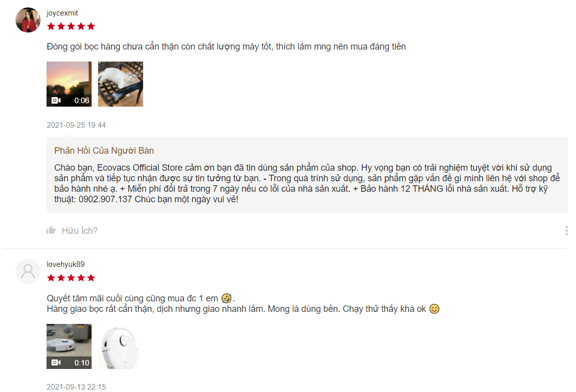Open the white robot vacuum photo
576x392 pixels.
tap(121, 346)
